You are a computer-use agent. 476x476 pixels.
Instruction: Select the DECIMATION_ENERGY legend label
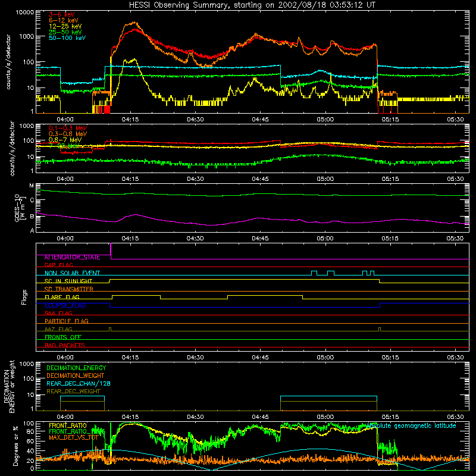[76, 368]
